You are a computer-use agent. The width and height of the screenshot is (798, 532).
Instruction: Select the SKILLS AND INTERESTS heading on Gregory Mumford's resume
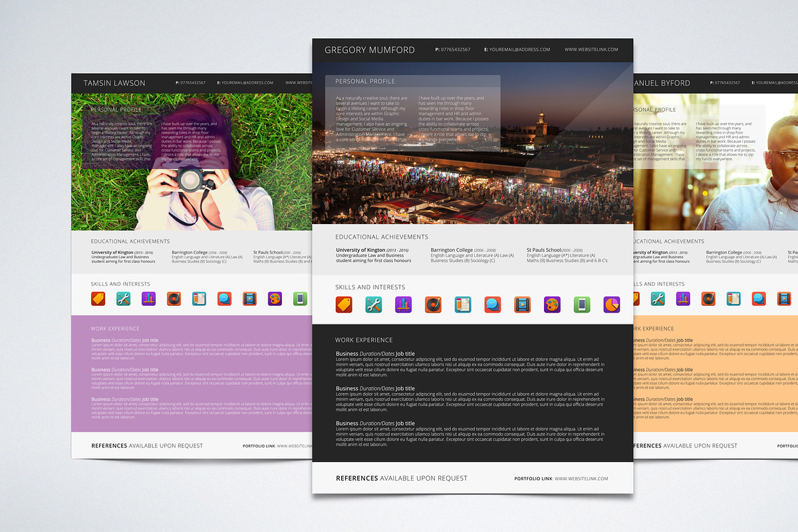click(x=370, y=287)
